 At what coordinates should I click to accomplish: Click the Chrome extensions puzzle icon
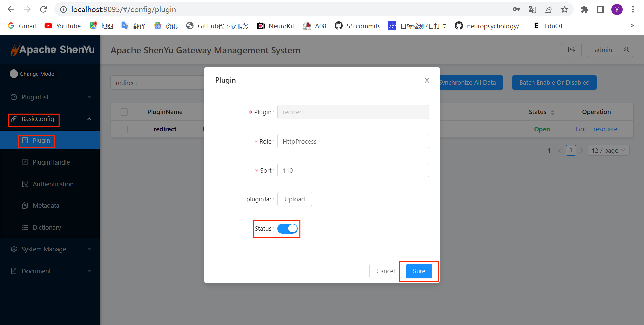tap(585, 9)
